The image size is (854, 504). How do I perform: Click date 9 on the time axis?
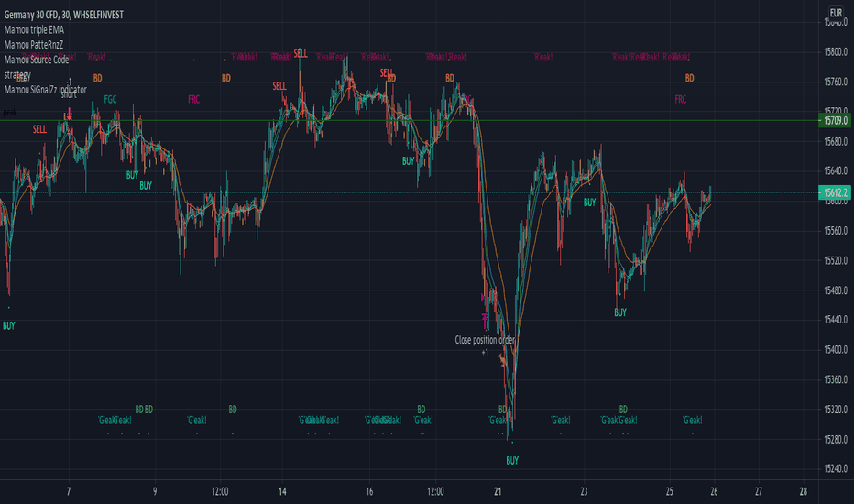(x=155, y=491)
